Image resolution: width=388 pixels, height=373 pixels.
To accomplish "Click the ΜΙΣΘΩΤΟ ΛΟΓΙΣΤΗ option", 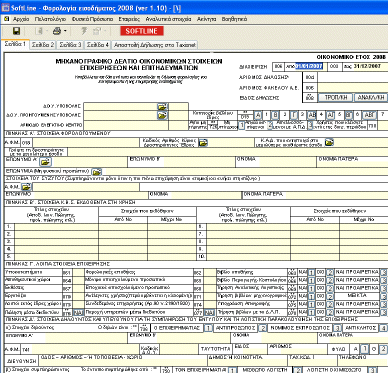I will point(298,370).
